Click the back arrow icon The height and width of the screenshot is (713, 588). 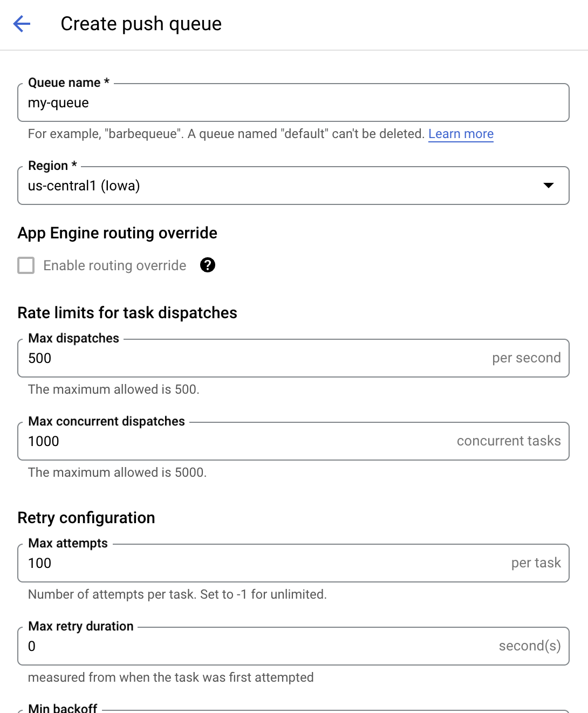[x=22, y=24]
